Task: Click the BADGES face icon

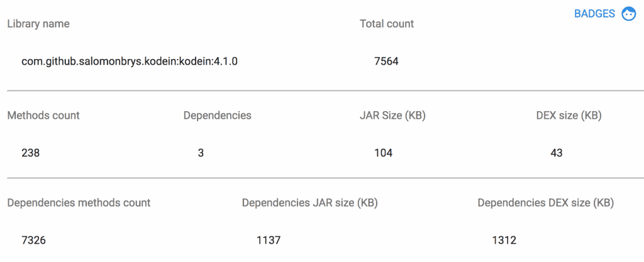Action: pyautogui.click(x=628, y=14)
